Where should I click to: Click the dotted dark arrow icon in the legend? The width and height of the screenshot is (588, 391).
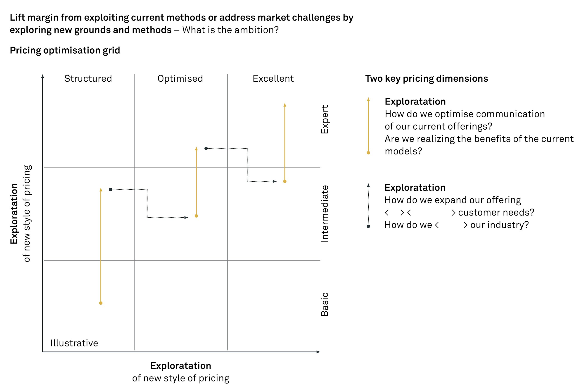coord(368,205)
